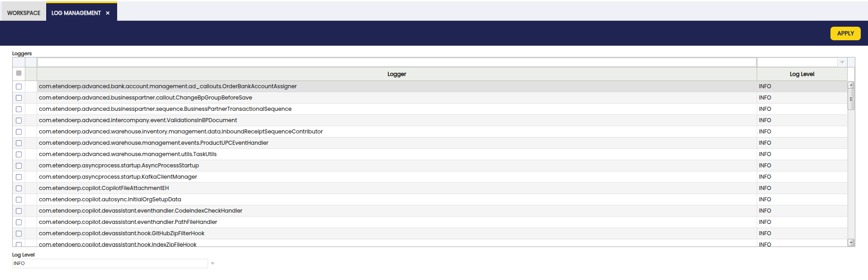Click the scrollbar up arrow
This screenshot has height=280, width=868.
coord(851,85)
